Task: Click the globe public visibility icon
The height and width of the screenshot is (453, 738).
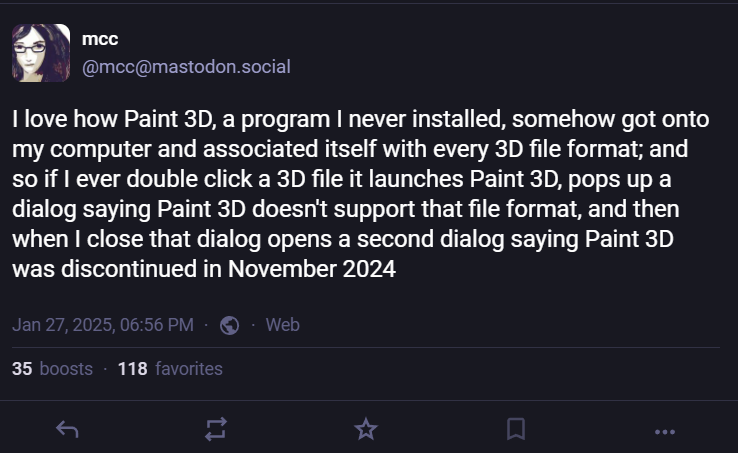Action: (x=230, y=325)
